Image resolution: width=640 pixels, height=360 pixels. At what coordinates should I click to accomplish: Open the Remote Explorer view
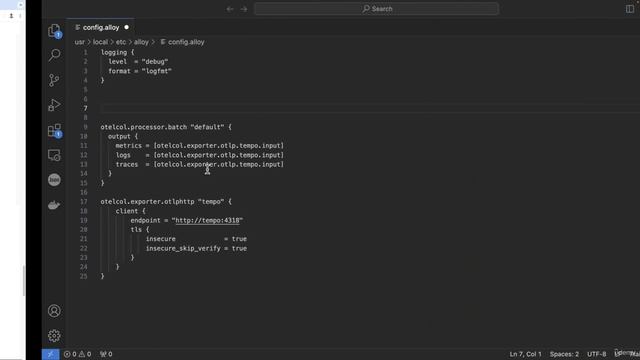[x=54, y=156]
